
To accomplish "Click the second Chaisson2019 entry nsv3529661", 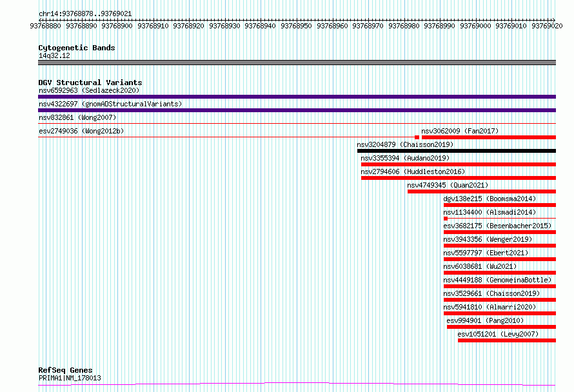I will [491, 293].
